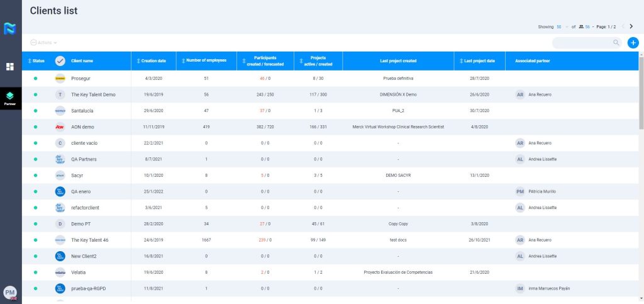Sort by Number of employees column
Screen dimensions: 644x304
pos(204,61)
